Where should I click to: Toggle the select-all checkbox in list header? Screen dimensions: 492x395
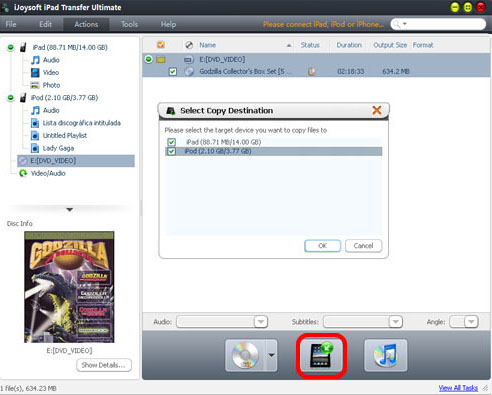tap(161, 45)
